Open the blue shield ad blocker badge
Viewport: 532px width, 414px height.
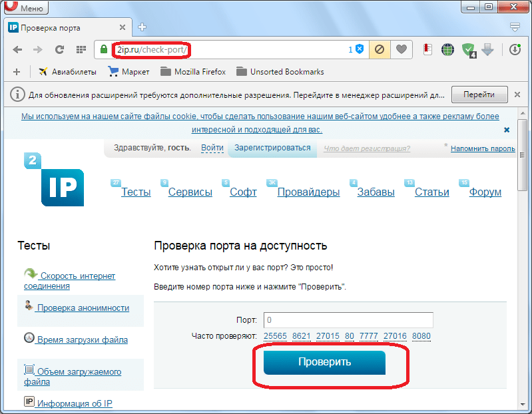coord(356,49)
